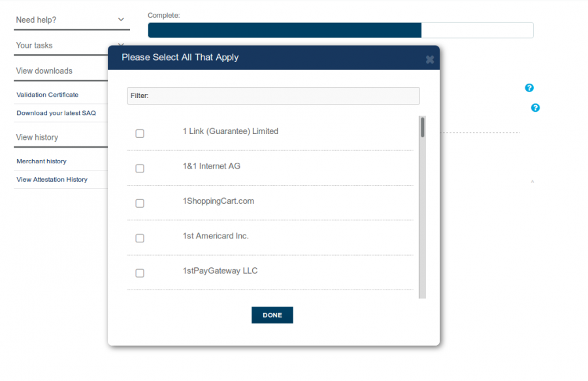Open View Attestation History link

(x=52, y=180)
